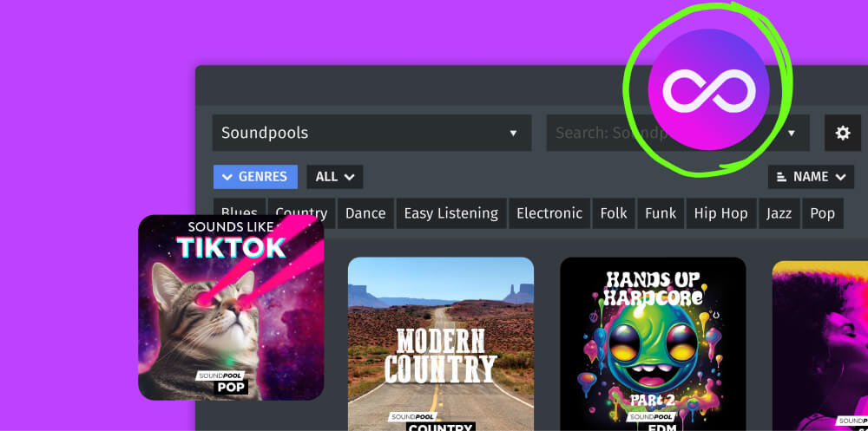The image size is (868, 431).
Task: Select the Folk genre tag
Action: [614, 213]
